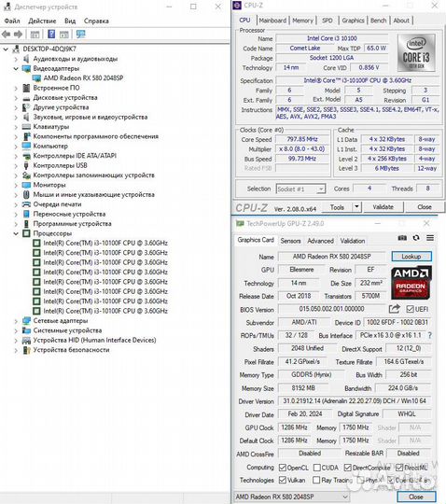
Task: Click the Очереди печати printer icon
Action: point(26,204)
